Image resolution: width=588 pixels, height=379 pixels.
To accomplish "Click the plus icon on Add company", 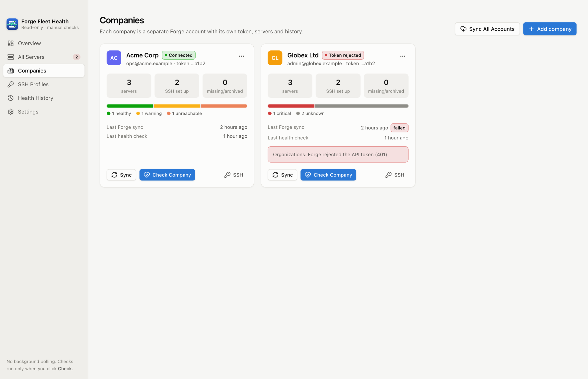I will [531, 29].
